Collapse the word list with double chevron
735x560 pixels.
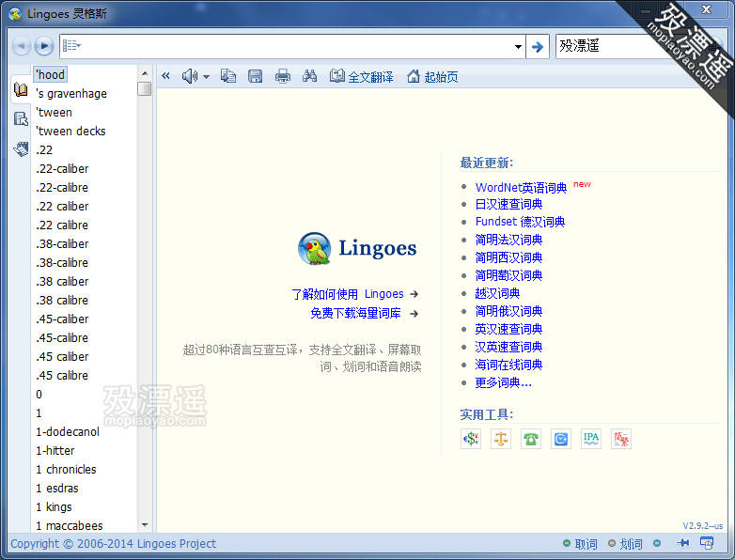click(165, 75)
